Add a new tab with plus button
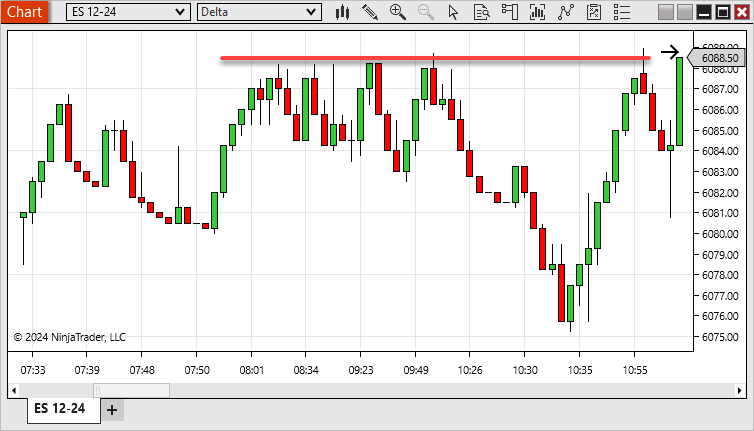The width and height of the screenshot is (754, 431). click(112, 409)
